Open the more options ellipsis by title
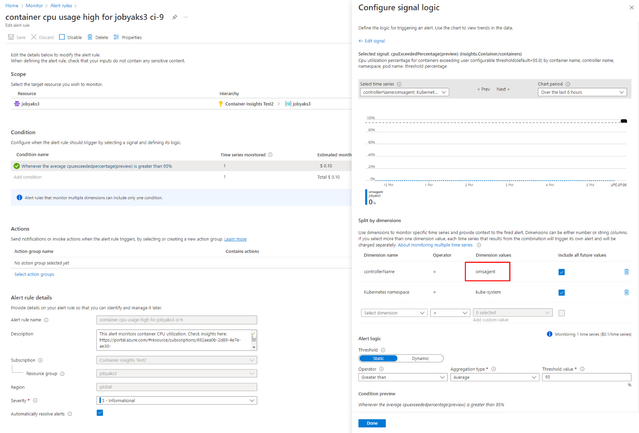Viewport: 639px width, 433px height. [186, 17]
